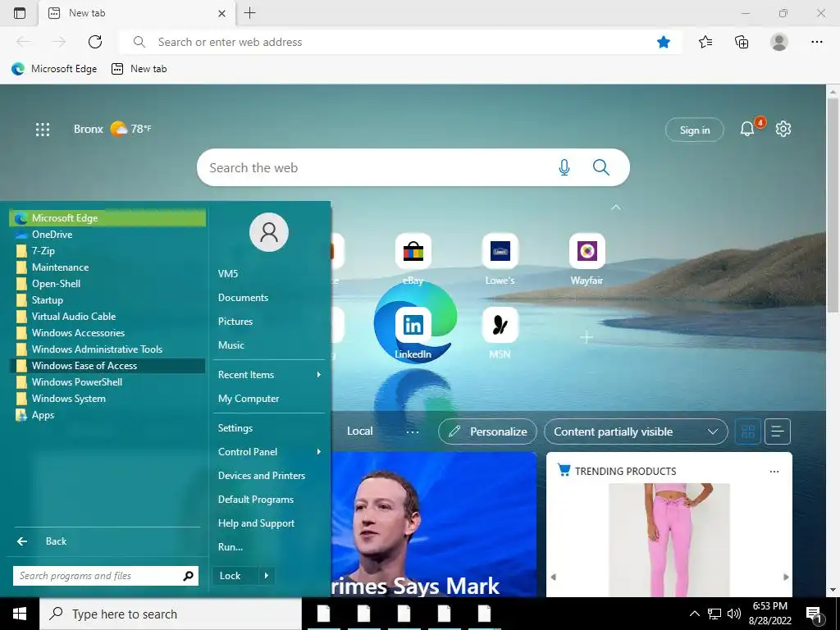Switch feed to grid view layout
Screen dimensions: 840x630
[x=748, y=431]
